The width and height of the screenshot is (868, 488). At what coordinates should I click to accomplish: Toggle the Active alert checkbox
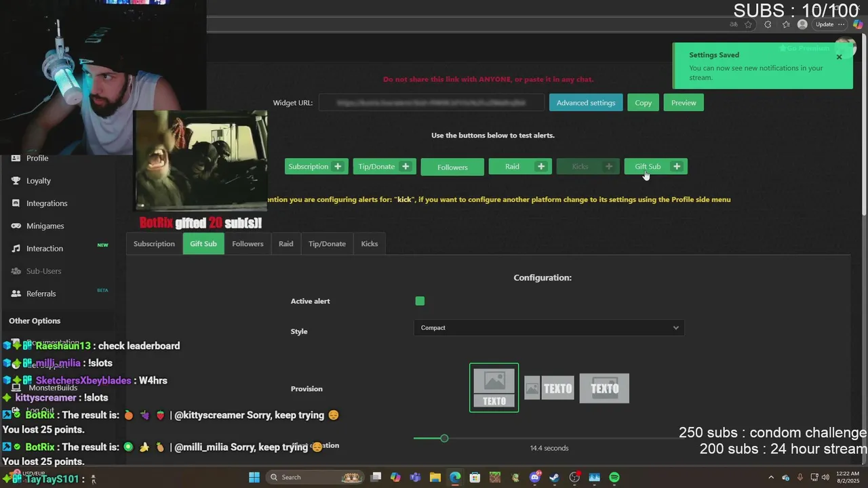pos(420,301)
